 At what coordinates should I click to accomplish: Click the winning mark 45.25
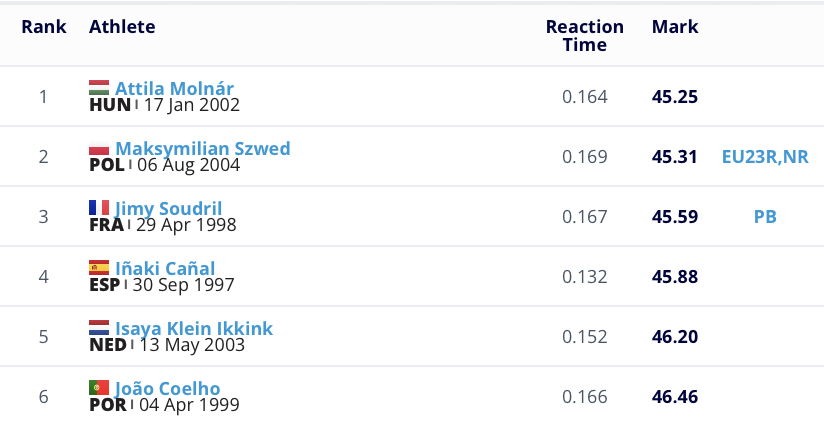(x=674, y=97)
